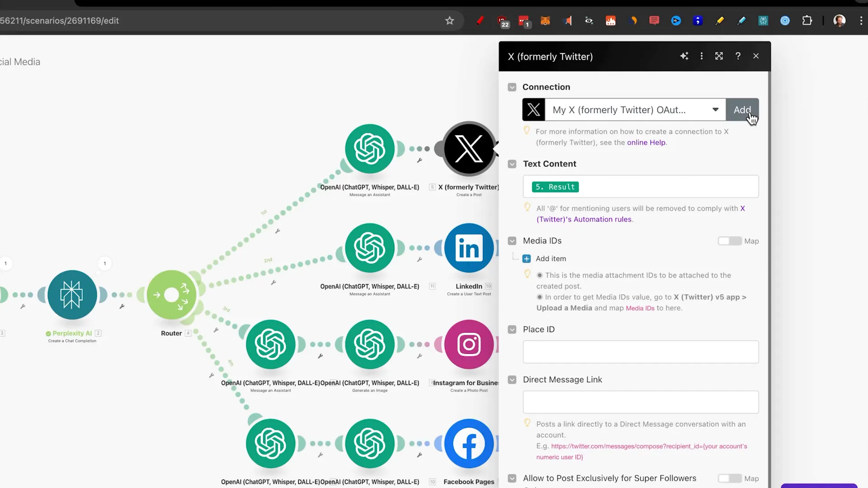
Task: Collapse the Connection section checkbox
Action: pos(512,87)
